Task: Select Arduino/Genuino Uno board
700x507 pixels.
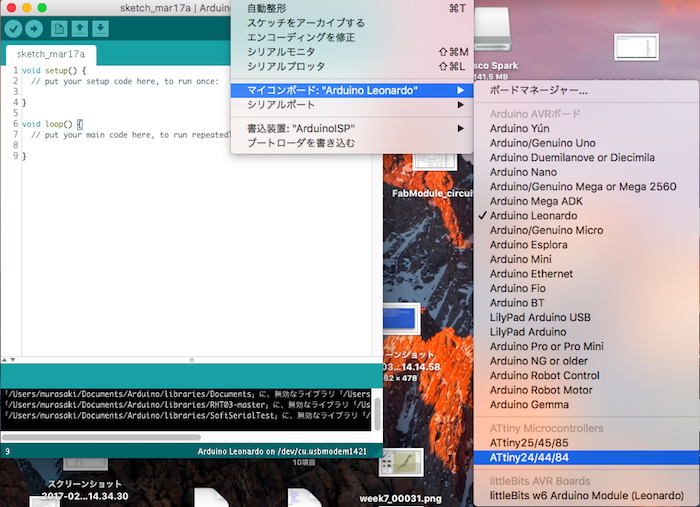Action: pos(586,143)
